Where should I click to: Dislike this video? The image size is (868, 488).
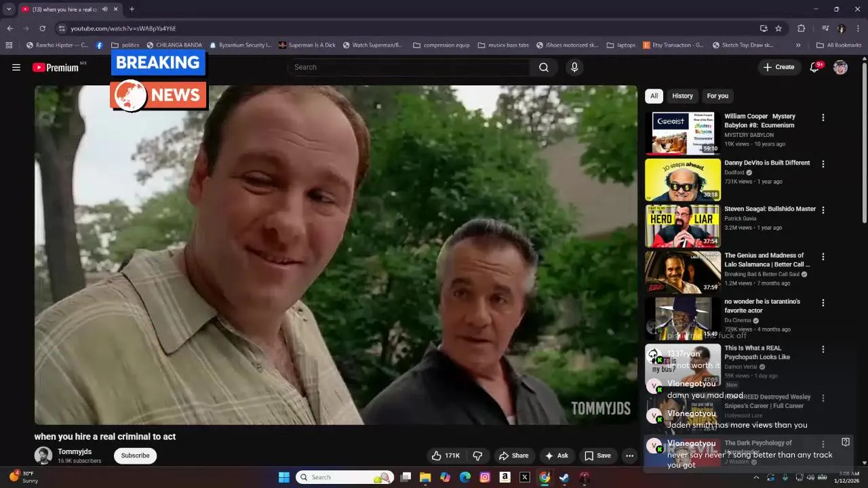click(477, 455)
